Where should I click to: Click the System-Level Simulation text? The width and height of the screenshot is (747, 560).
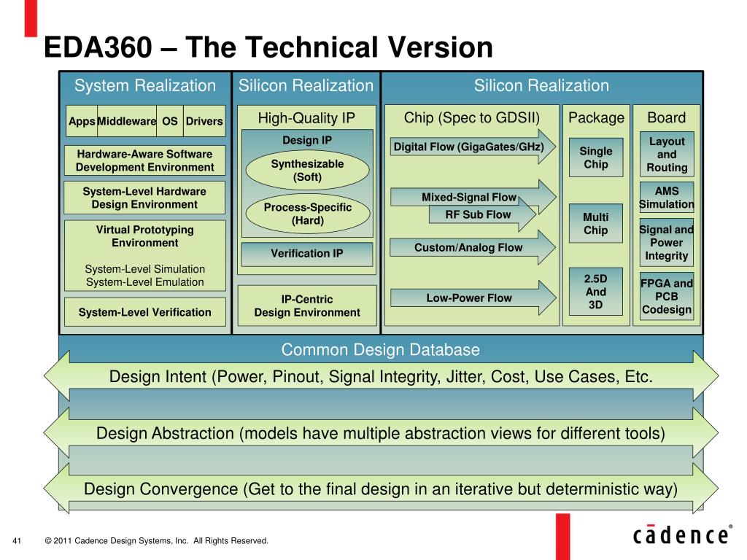click(x=145, y=269)
